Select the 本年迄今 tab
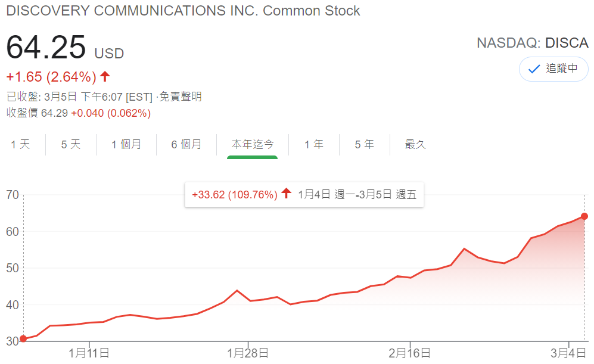 tap(252, 144)
